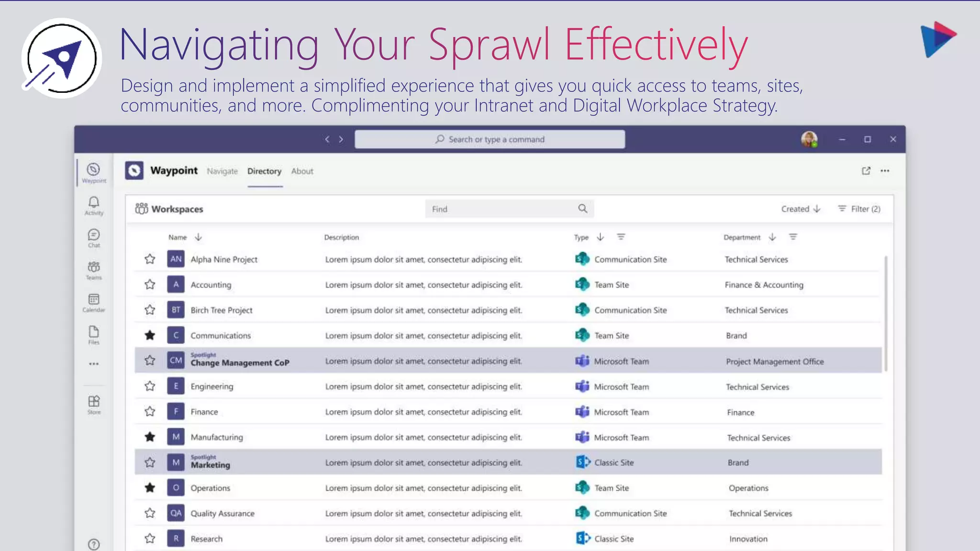Unfavorite the Operations workspace star
The width and height of the screenshot is (980, 551).
click(150, 488)
